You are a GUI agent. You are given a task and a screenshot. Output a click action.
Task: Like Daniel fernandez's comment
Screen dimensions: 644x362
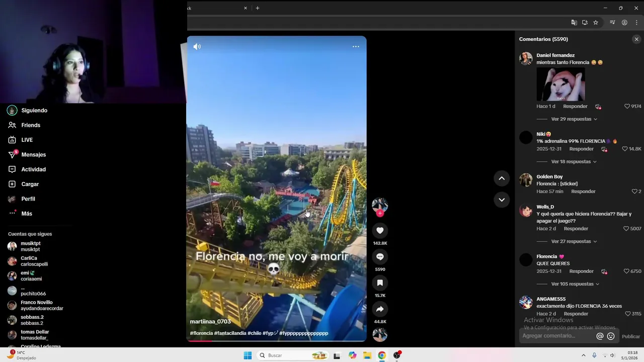[627, 106]
